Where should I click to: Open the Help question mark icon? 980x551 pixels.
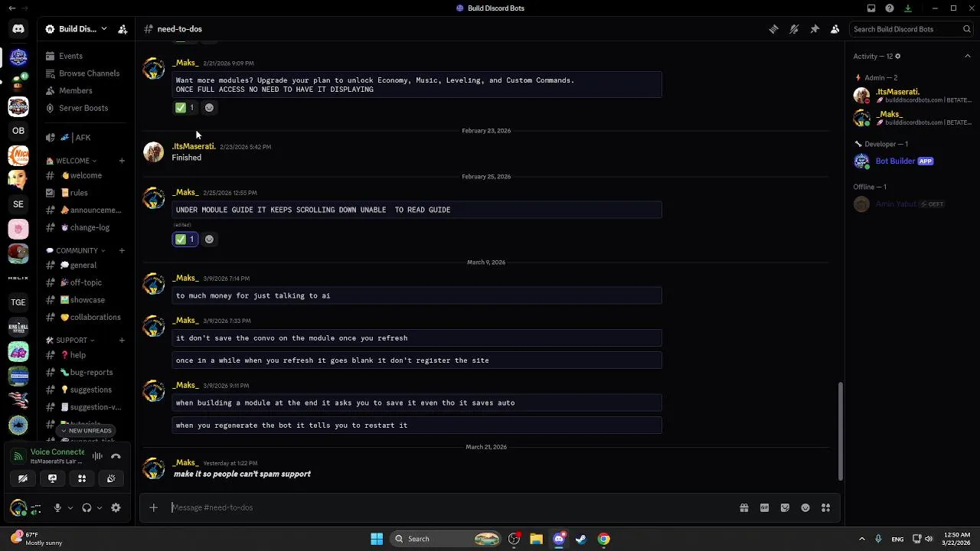[x=890, y=8]
